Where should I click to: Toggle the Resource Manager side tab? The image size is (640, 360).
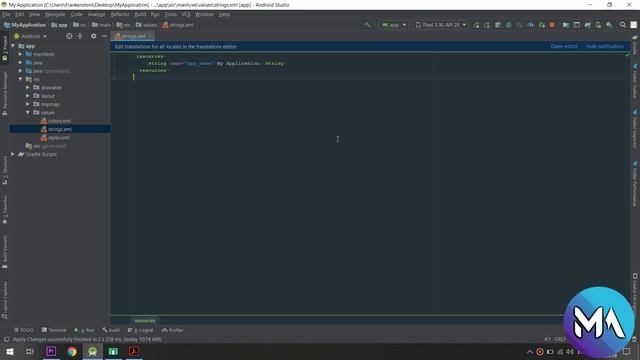[x=5, y=94]
